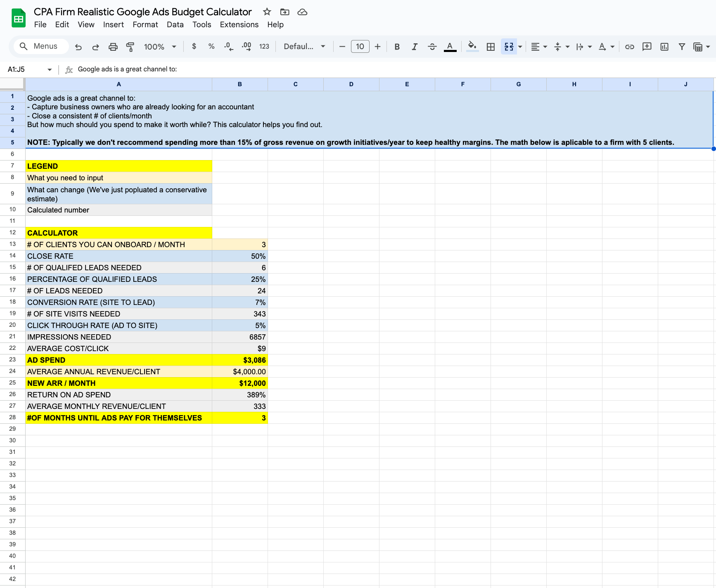This screenshot has height=588, width=716.
Task: Select the $4,000.00 revenue cell
Action: click(240, 372)
